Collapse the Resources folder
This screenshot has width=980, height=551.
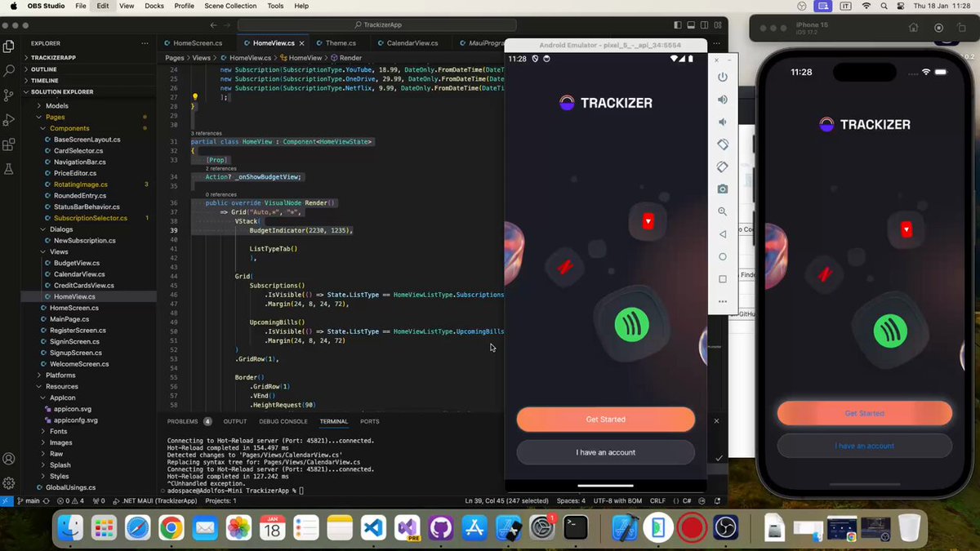62,387
